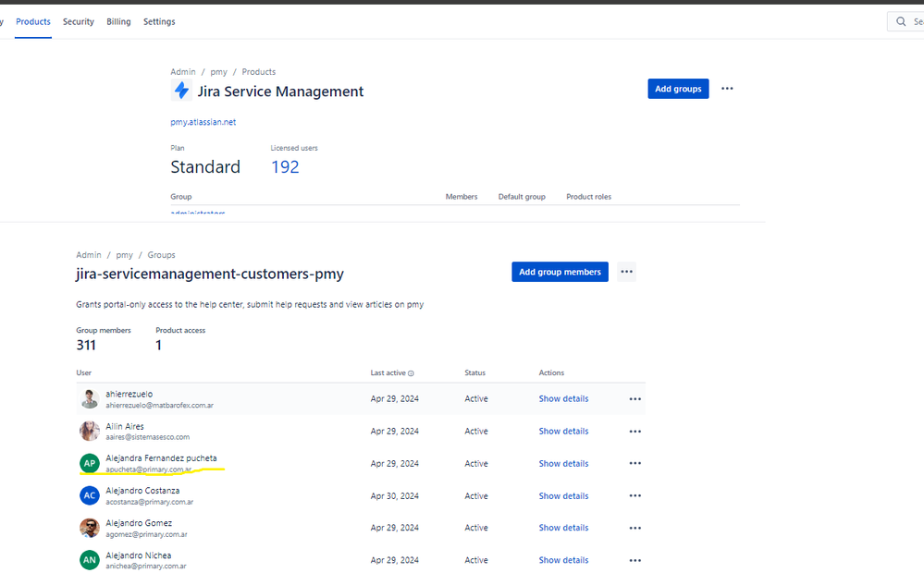
Task: Click the Members column header
Action: 462,197
